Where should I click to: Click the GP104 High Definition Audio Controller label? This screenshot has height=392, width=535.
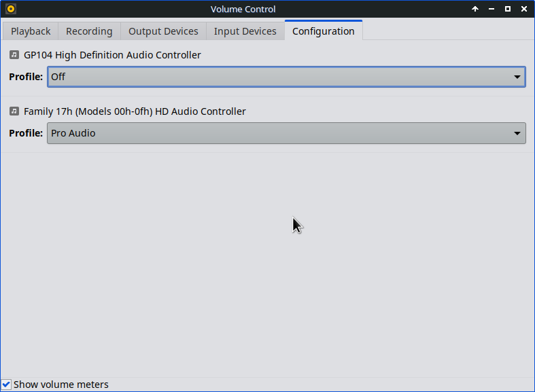112,54
